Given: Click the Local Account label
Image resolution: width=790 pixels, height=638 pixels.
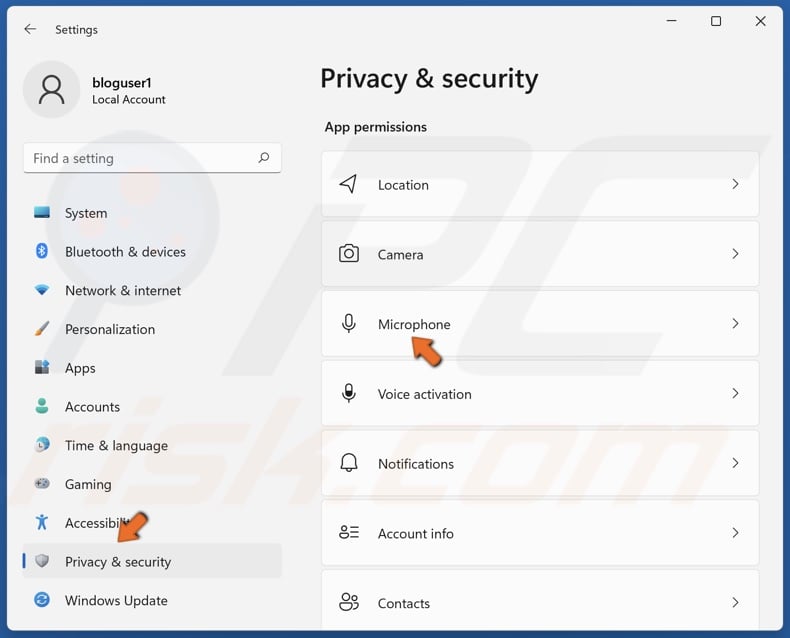Looking at the screenshot, I should click(128, 100).
